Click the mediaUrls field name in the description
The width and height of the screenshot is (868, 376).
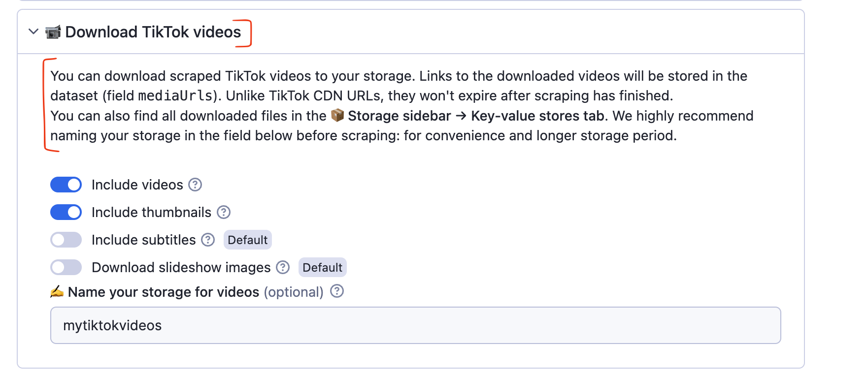[175, 96]
